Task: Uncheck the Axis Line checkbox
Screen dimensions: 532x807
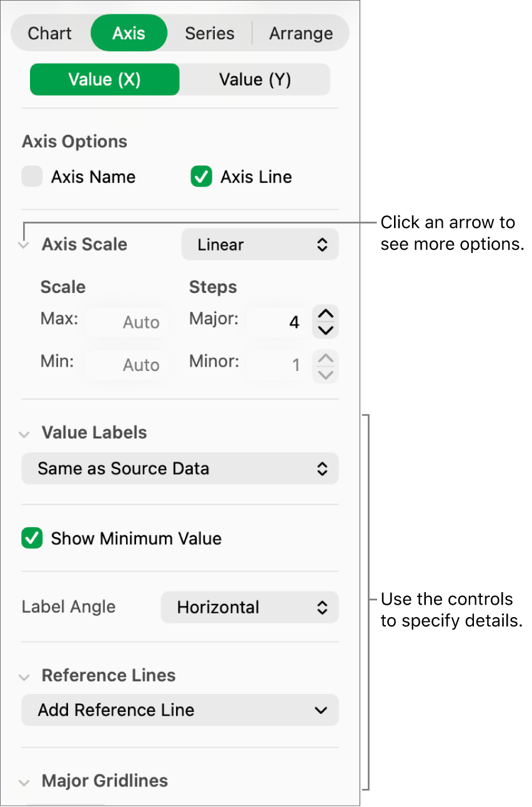Action: point(202,177)
